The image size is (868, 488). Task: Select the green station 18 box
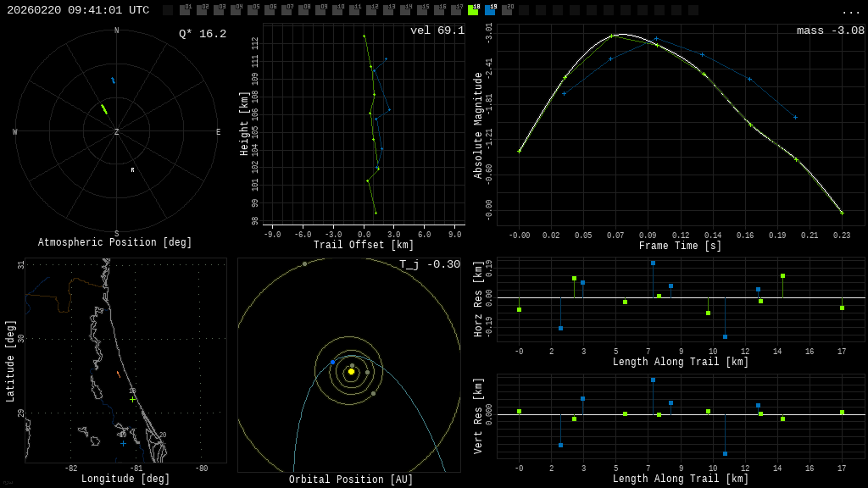pyautogui.click(x=473, y=10)
